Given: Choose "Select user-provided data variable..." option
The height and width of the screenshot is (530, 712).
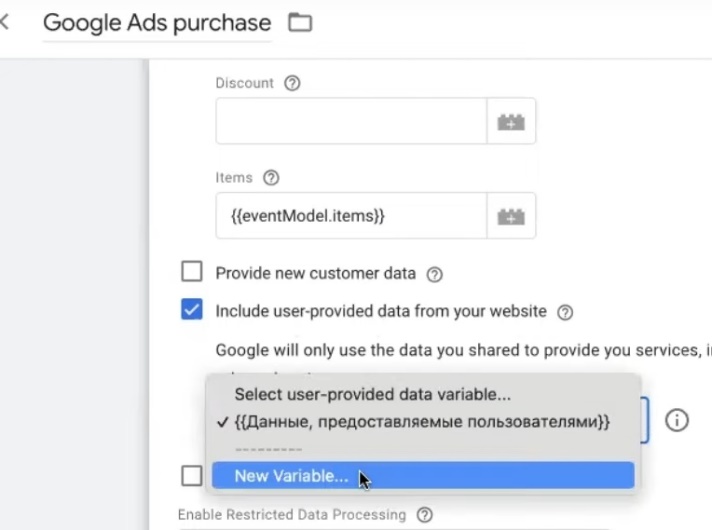Looking at the screenshot, I should pos(372,395).
